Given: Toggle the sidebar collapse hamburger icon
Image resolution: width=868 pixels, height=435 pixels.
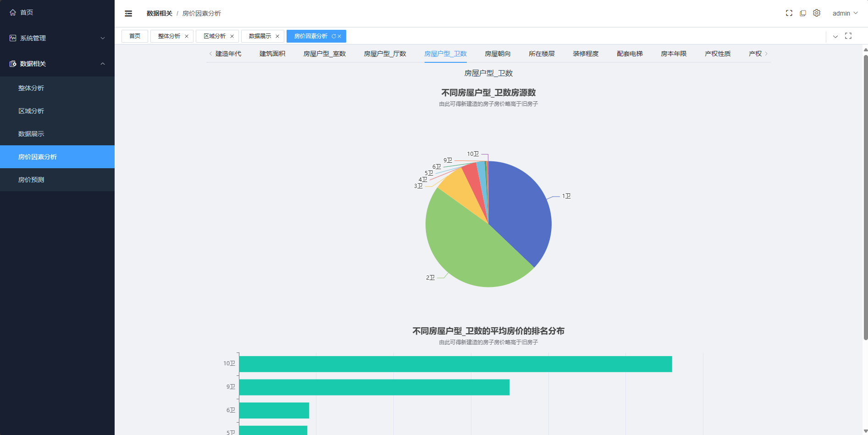Looking at the screenshot, I should 128,13.
